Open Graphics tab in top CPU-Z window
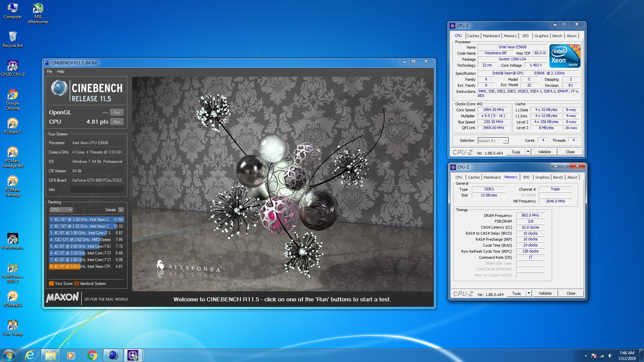The width and height of the screenshot is (644, 362). [x=542, y=36]
